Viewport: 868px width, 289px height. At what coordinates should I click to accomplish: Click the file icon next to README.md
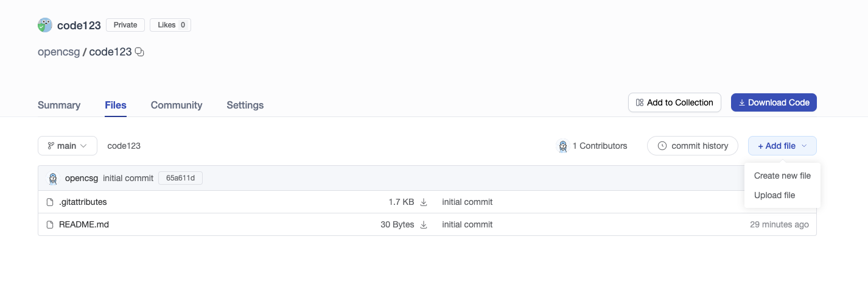coord(51,224)
